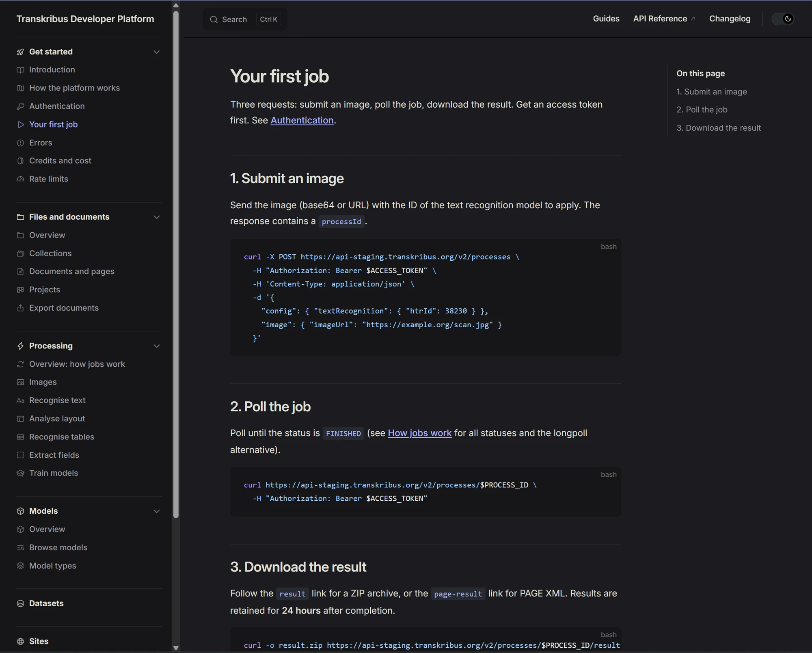Screen dimensions: 812x653
Task: Click the key icon next to Authentication
Action: click(x=20, y=106)
